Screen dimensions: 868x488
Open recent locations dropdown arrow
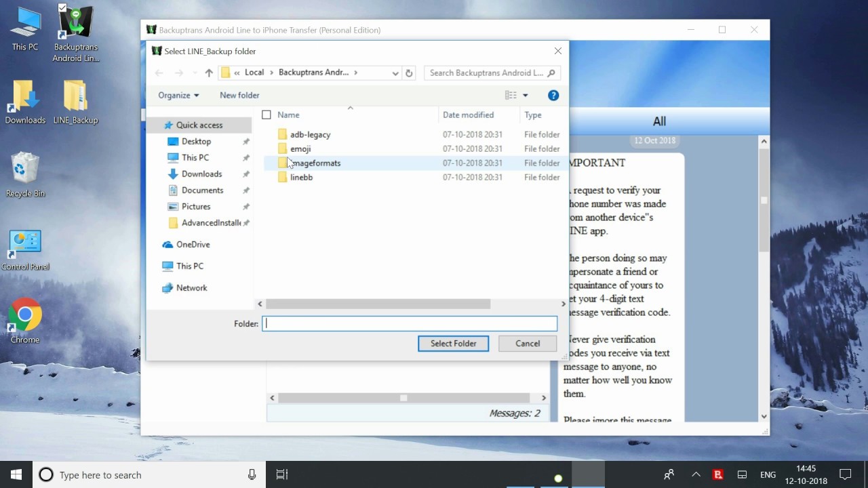(195, 73)
